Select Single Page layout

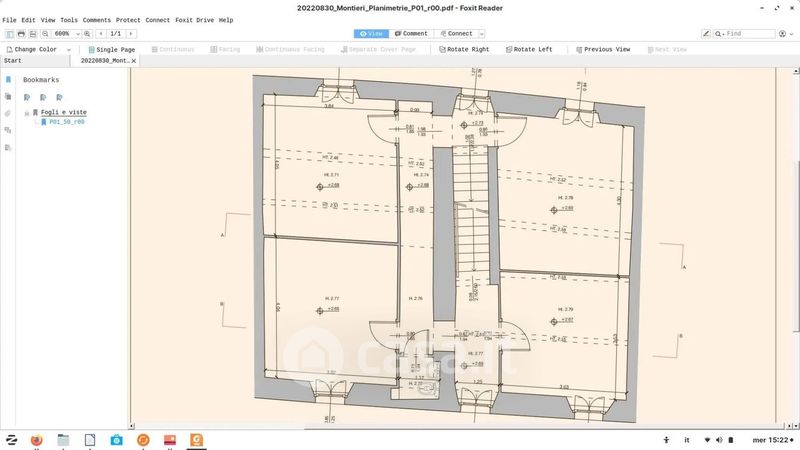[110, 49]
